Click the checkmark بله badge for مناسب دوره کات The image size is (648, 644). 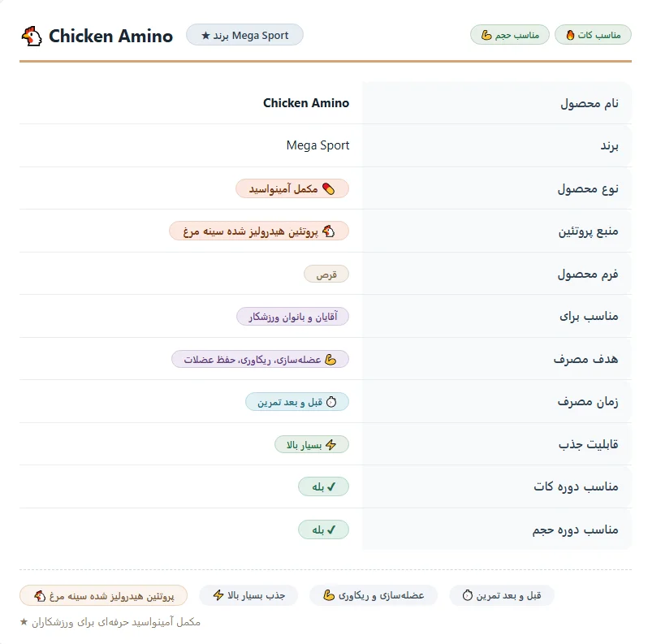click(x=323, y=487)
